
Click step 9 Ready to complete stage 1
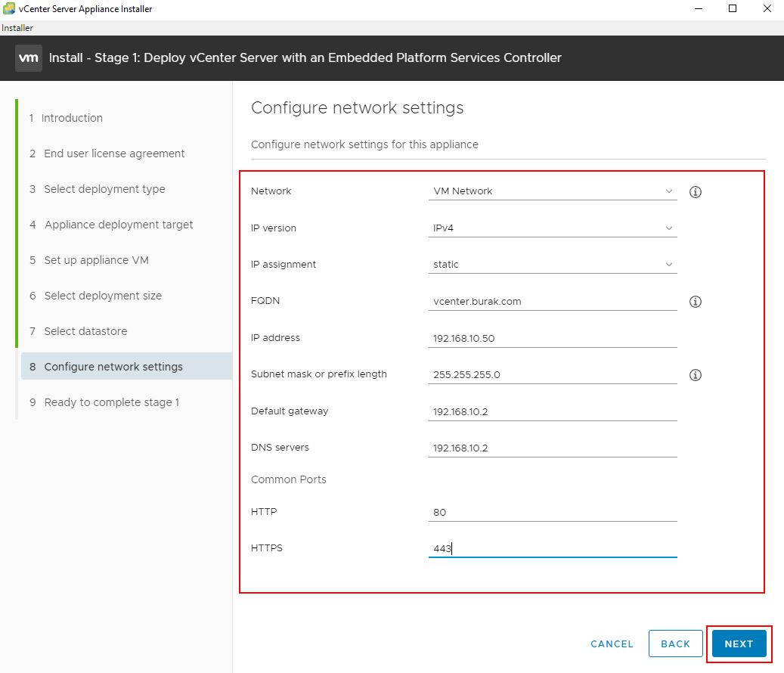104,402
